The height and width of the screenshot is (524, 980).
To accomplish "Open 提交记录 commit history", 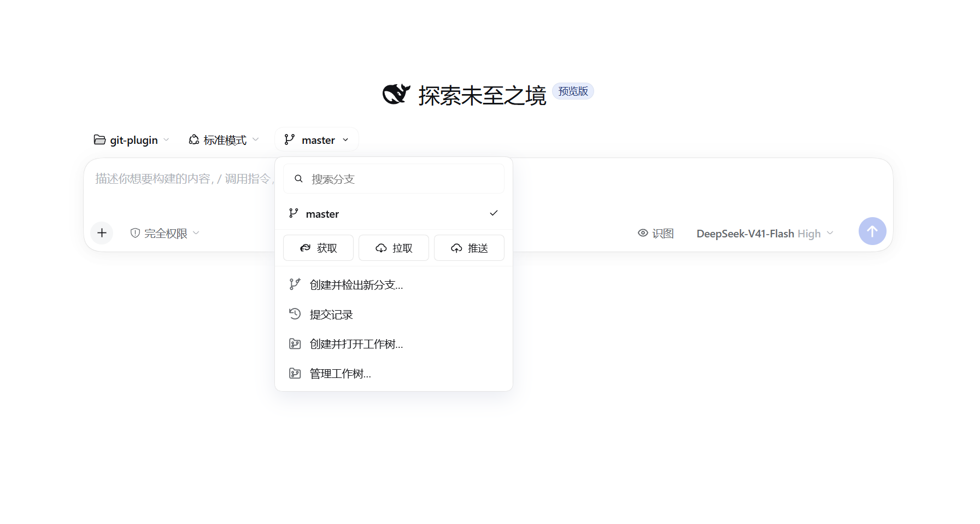I will click(x=394, y=314).
